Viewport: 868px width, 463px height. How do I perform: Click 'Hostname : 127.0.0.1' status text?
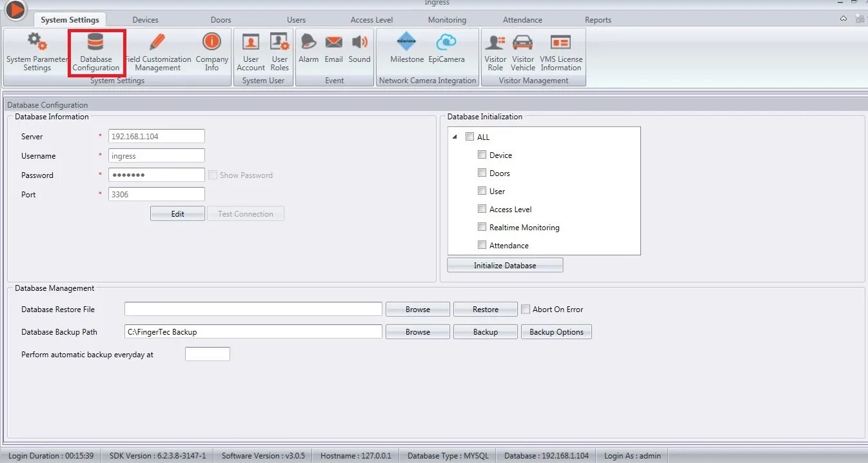pyautogui.click(x=356, y=455)
